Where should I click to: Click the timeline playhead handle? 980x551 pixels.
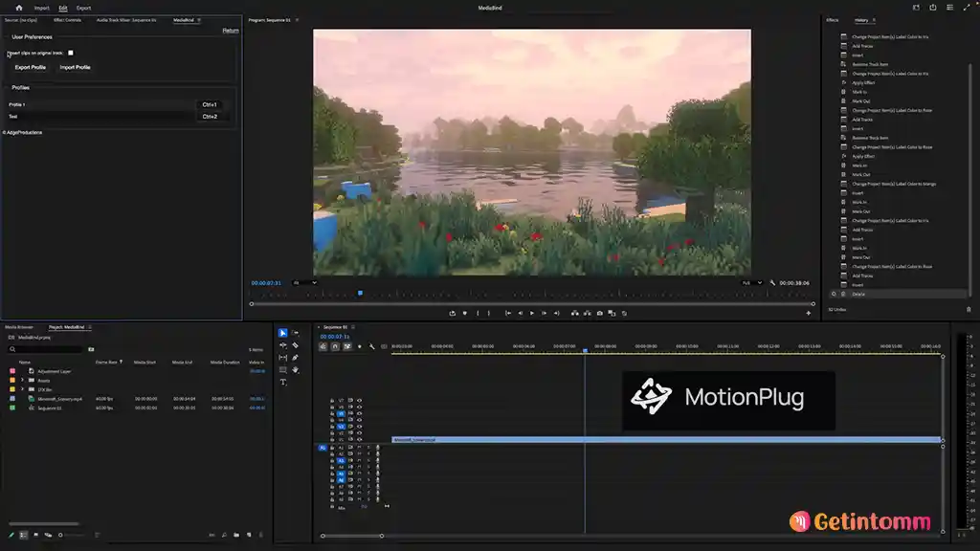[585, 350]
